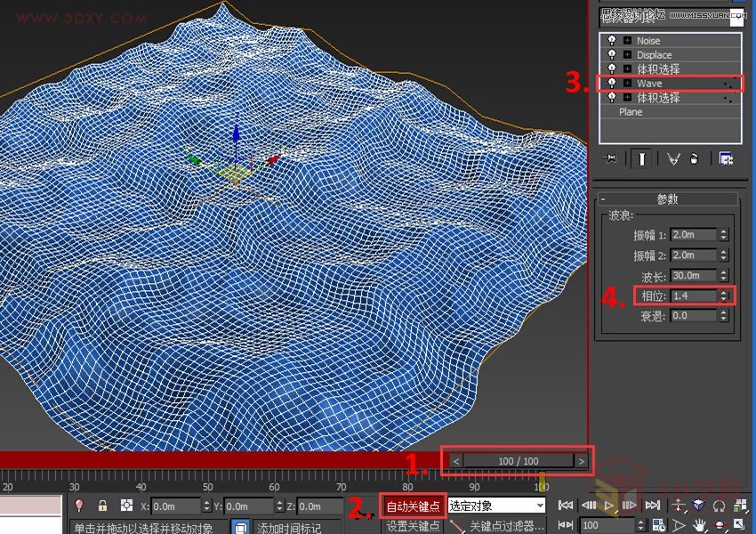Click the Make Unique stack icon
This screenshot has width=756, height=534.
[x=673, y=158]
